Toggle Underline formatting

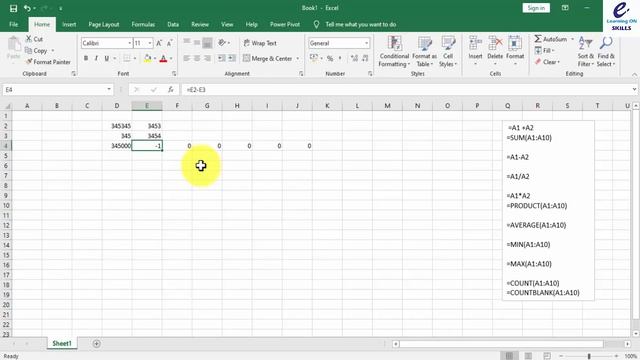[107, 58]
